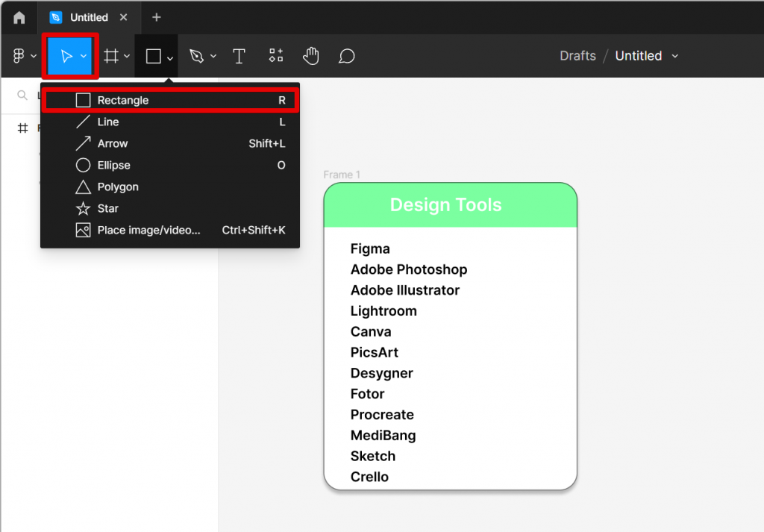Image resolution: width=764 pixels, height=532 pixels.
Task: Create a new tab with plus button
Action: (156, 17)
